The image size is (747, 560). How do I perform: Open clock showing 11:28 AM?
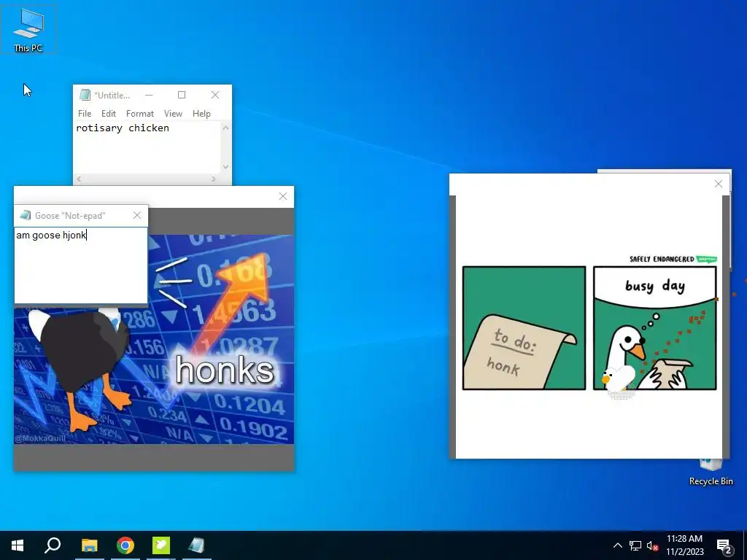684,545
